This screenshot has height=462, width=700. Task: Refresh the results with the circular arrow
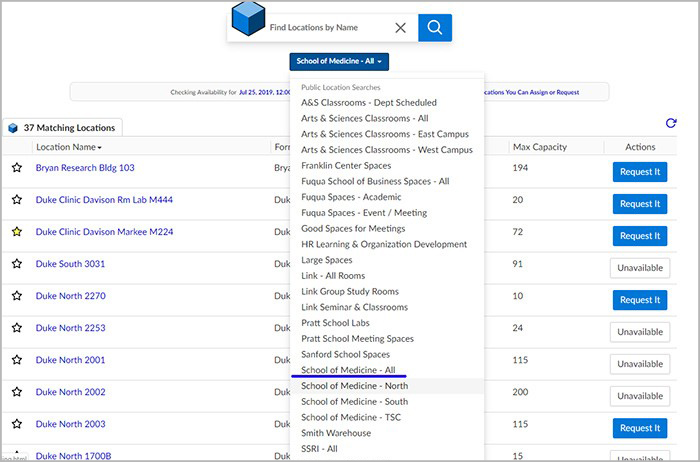click(671, 123)
